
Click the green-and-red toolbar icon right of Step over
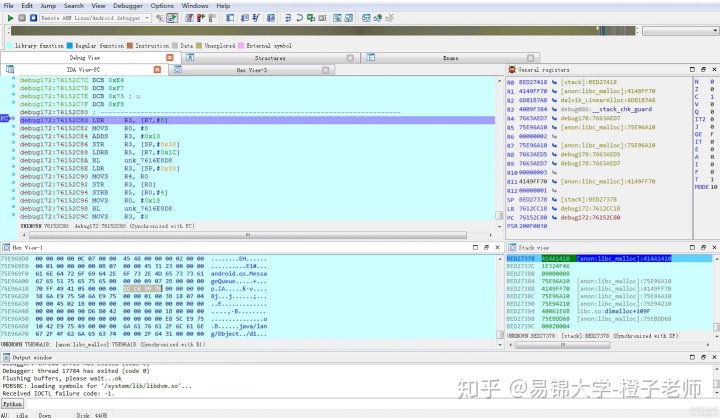tap(311, 18)
